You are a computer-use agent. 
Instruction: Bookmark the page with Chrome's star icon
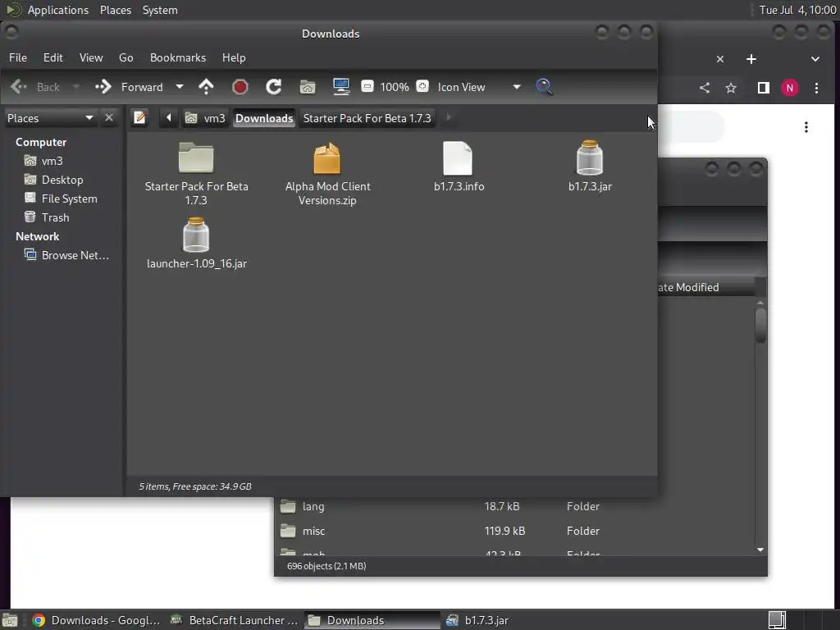pyautogui.click(x=731, y=88)
